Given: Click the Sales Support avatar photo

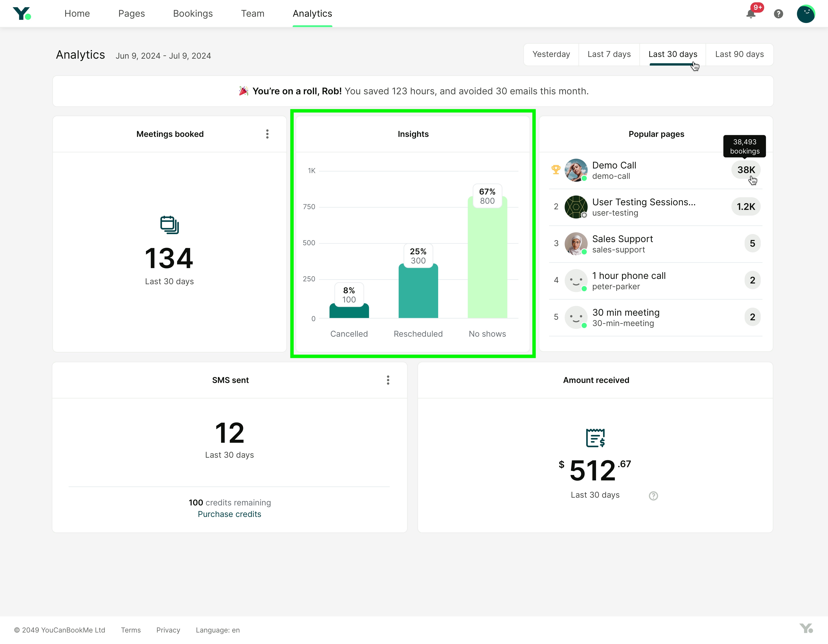Looking at the screenshot, I should [x=576, y=243].
